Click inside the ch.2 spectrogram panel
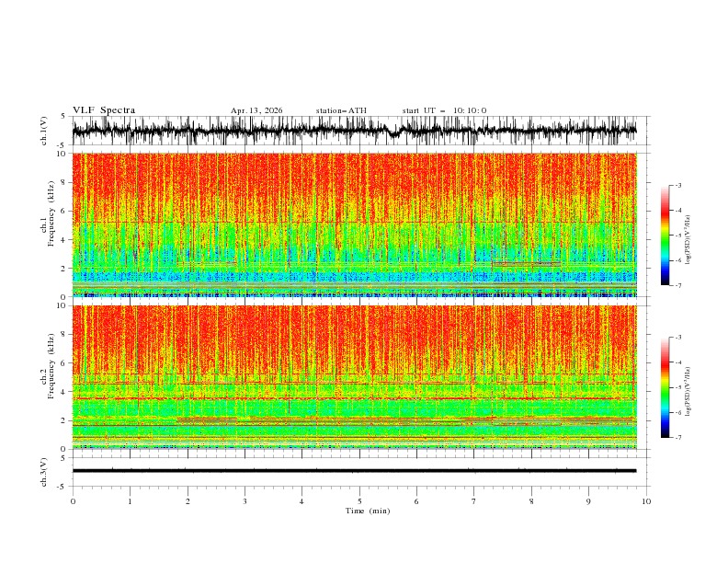The height and width of the screenshot is (563, 728). coord(354,377)
